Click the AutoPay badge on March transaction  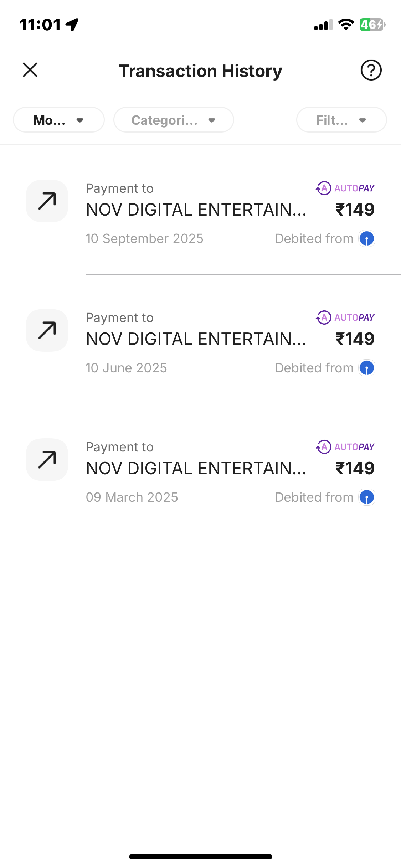click(345, 447)
